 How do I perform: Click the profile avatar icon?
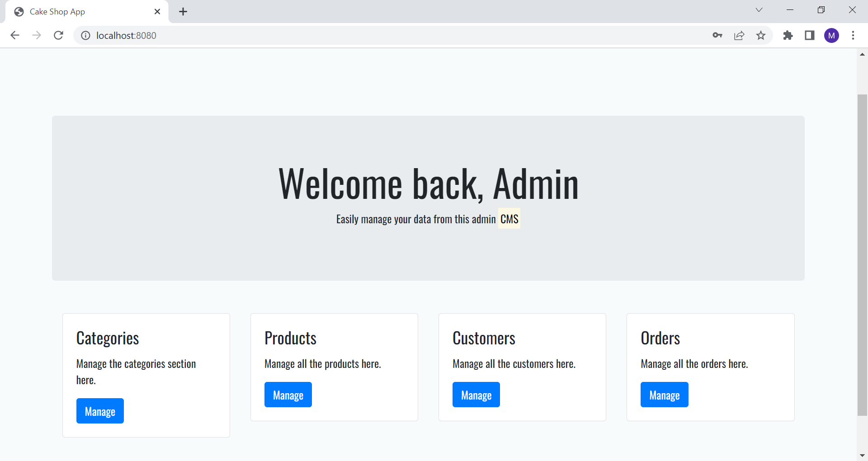[x=832, y=35]
